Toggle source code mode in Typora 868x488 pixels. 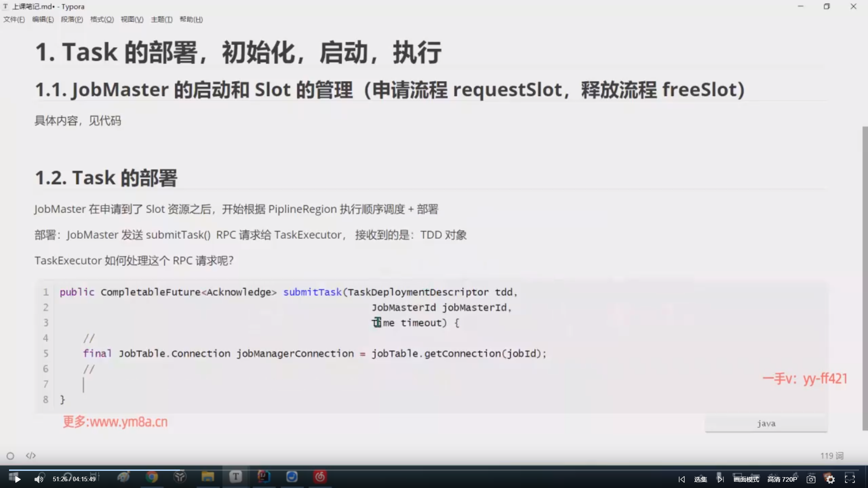pyautogui.click(x=31, y=455)
